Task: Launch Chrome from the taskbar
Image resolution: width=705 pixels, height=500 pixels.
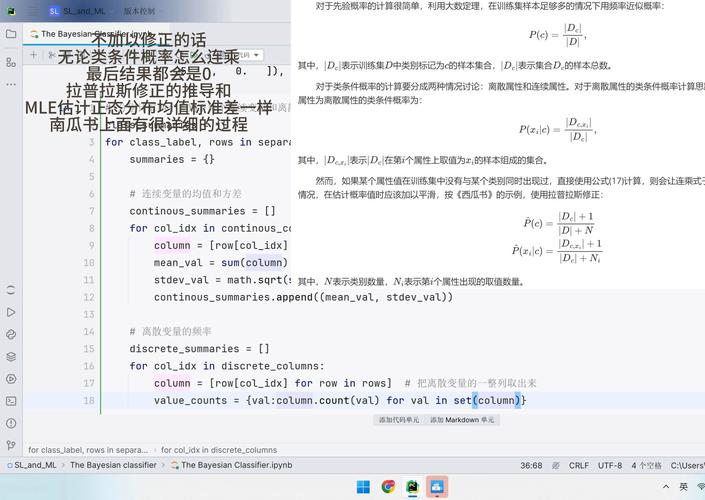Action: click(388, 487)
